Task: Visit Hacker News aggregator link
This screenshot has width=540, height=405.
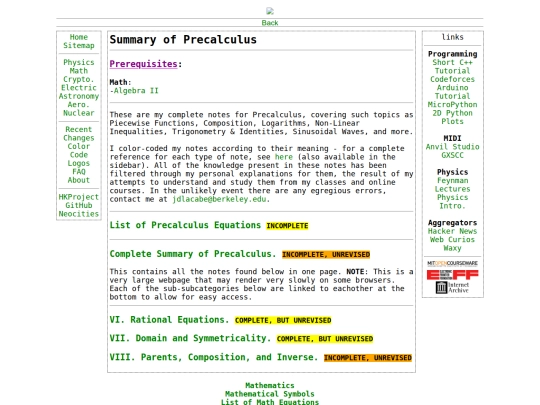Action: click(x=452, y=231)
